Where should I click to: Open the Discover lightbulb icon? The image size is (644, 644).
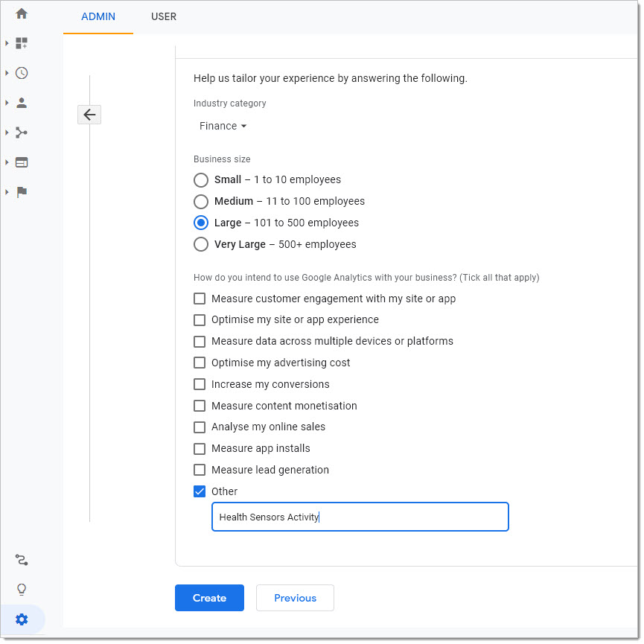point(22,590)
